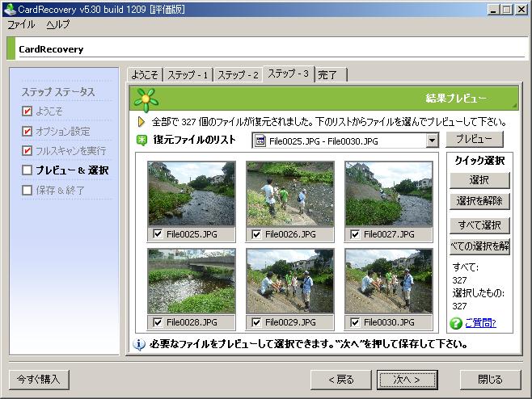Deselect the File0029.JPG checkbox
Image resolution: width=532 pixels, height=399 pixels.
[x=256, y=322]
